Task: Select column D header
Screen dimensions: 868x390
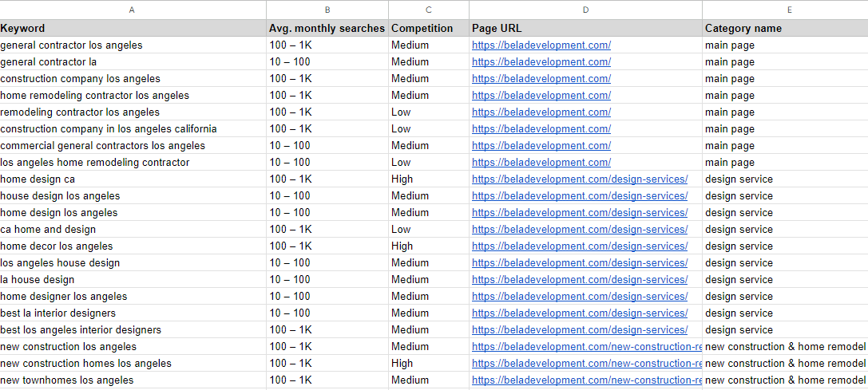Action: click(585, 10)
